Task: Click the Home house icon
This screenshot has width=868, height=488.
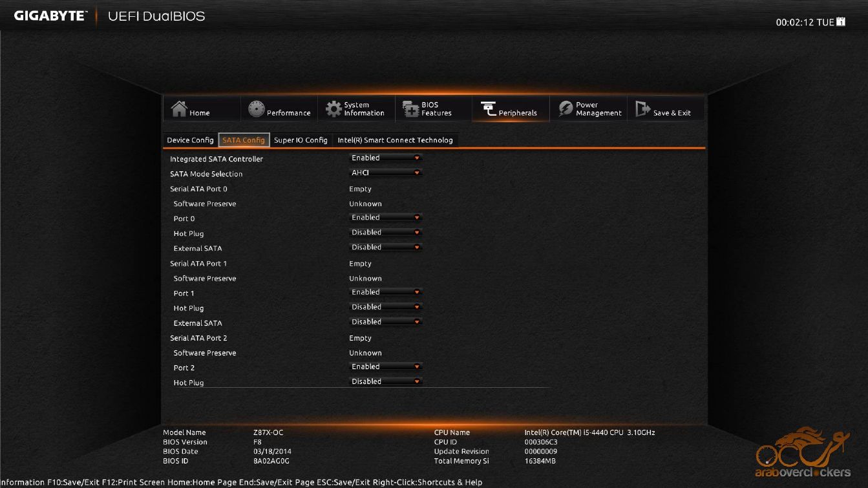Action: click(x=179, y=109)
